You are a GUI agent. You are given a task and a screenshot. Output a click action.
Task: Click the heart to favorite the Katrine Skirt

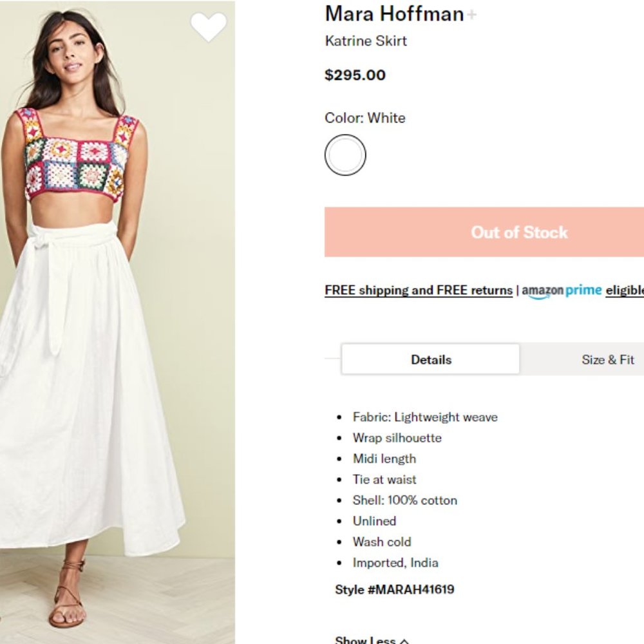(209, 28)
